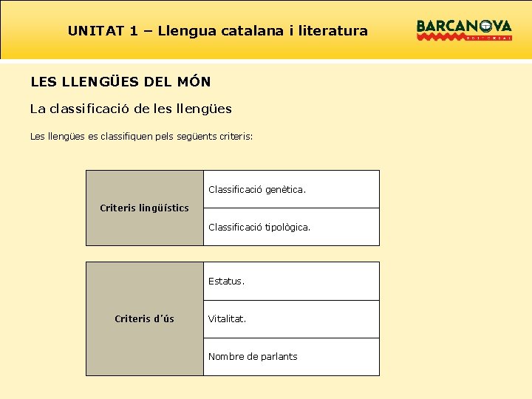Click the 'Estatus.' table row

tap(291, 281)
